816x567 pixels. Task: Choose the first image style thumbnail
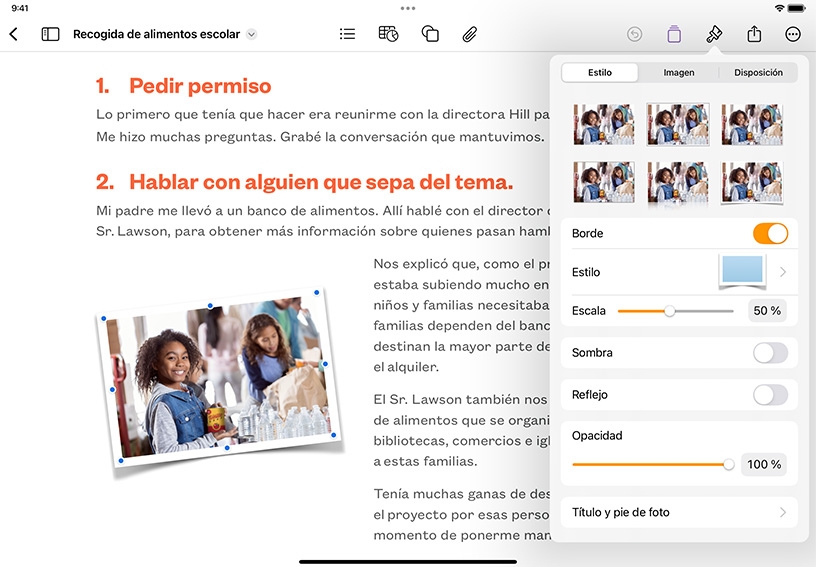point(604,124)
